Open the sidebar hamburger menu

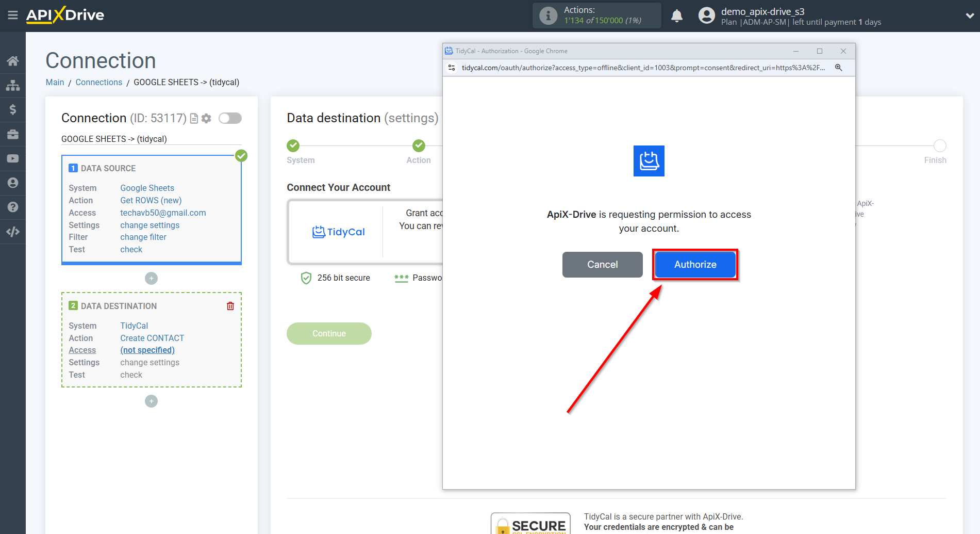[13, 15]
